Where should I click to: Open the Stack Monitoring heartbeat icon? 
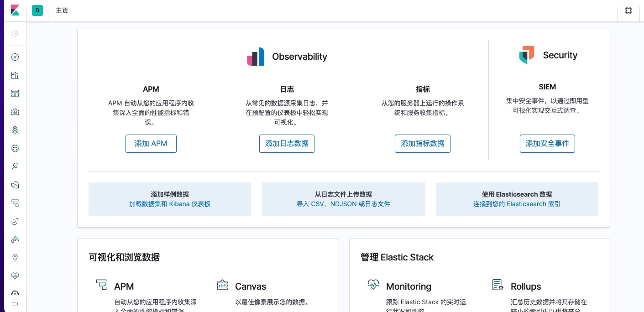click(15, 276)
